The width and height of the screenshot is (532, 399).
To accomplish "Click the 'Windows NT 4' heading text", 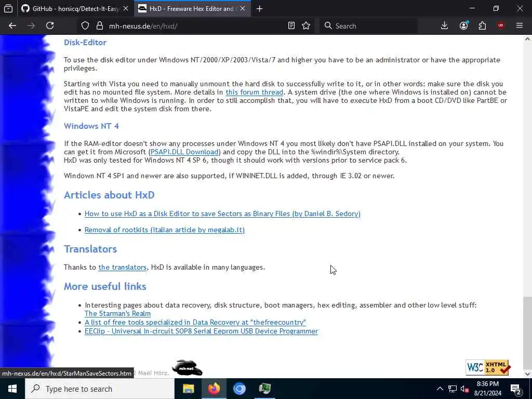I will tap(91, 126).
